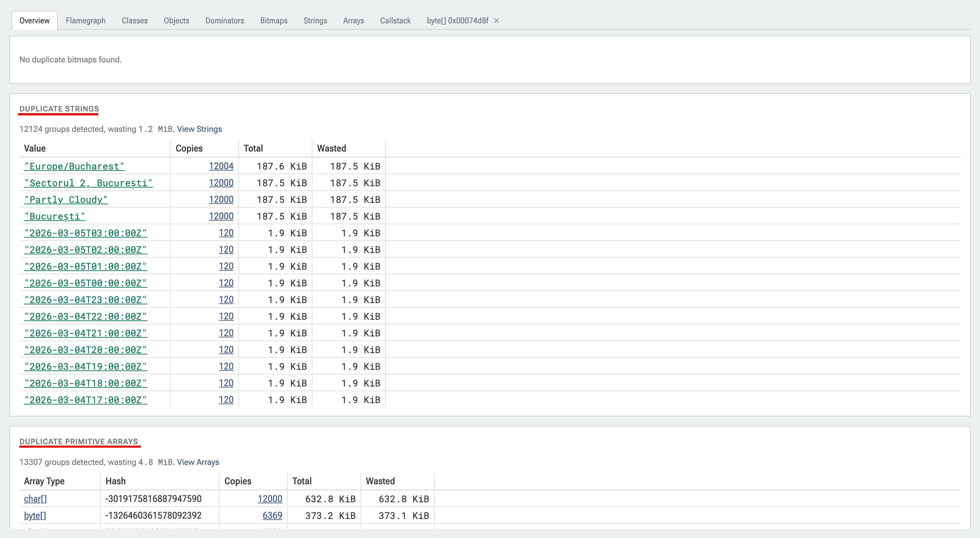This screenshot has width=980, height=538.
Task: Open string "2026-03-04T20:00:00Z"
Action: click(85, 350)
